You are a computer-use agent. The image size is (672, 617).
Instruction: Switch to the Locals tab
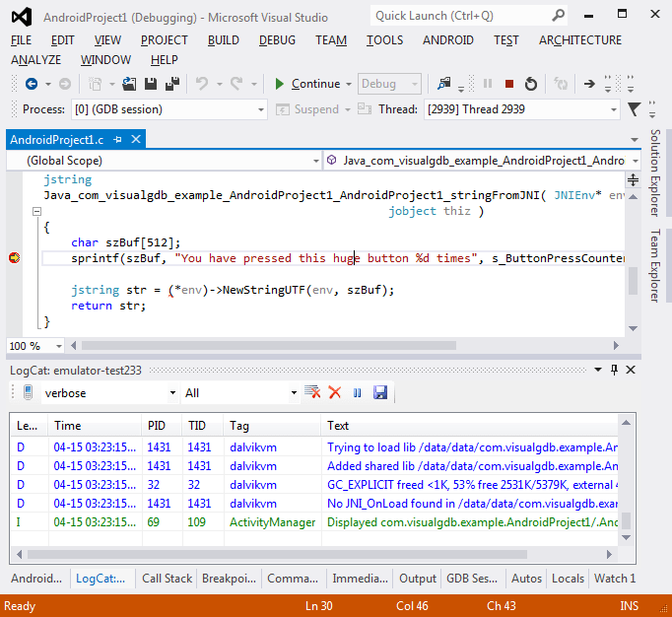pos(568,579)
